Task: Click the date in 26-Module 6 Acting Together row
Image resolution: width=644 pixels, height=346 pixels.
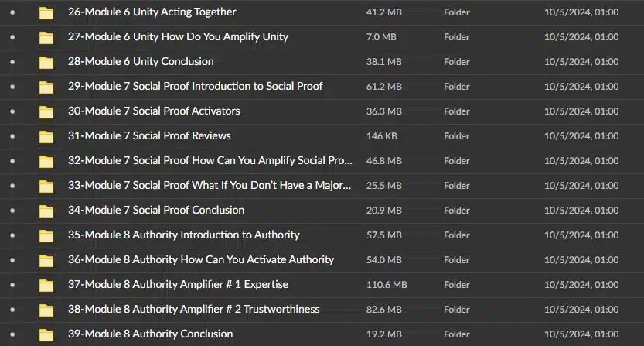Action: coord(581,12)
